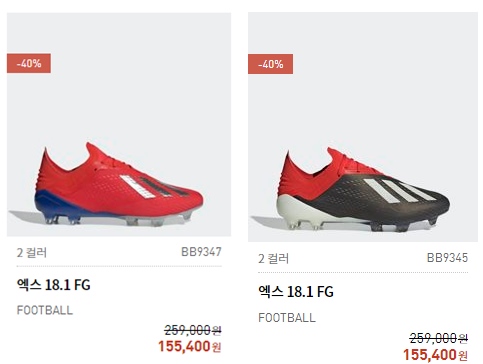Open the black X 18.1 FG shoe image

(x=363, y=127)
